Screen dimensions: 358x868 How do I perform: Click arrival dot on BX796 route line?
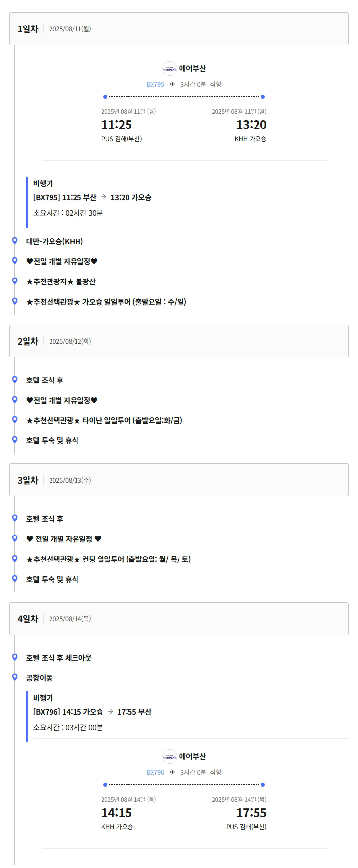(263, 785)
